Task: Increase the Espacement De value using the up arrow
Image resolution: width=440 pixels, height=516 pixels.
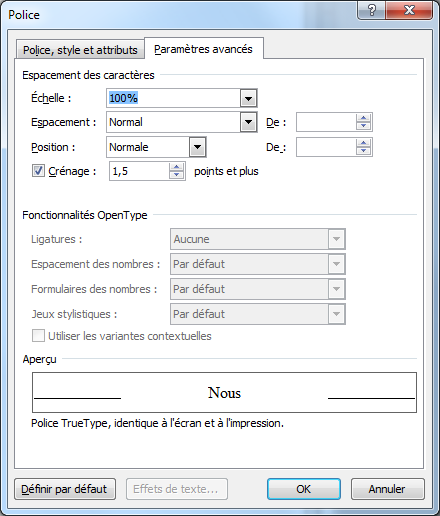Action: [363, 118]
